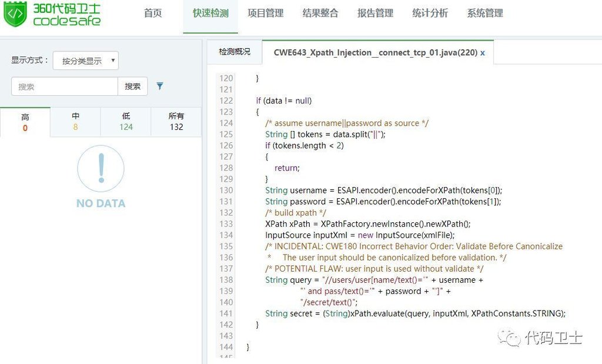This screenshot has width=602, height=364.
Task: Click the 搜索 button
Action: point(133,86)
